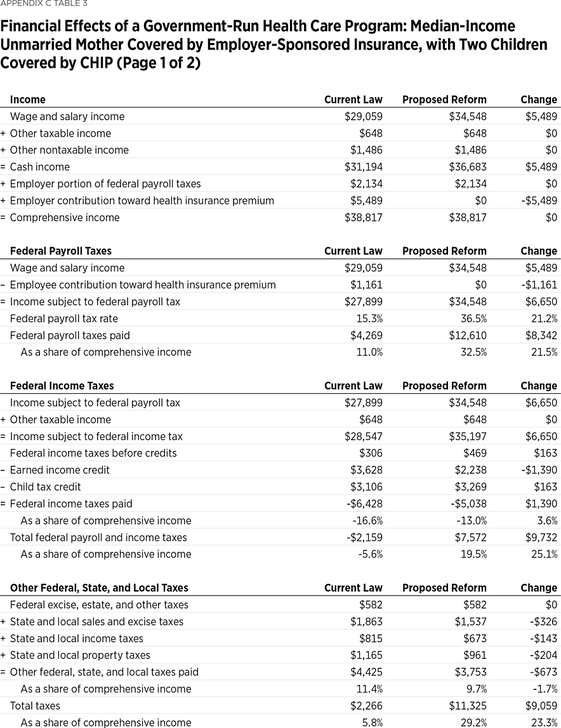Click the 'Federal payroll tax rate' row label
The height and width of the screenshot is (728, 561).
click(64, 318)
